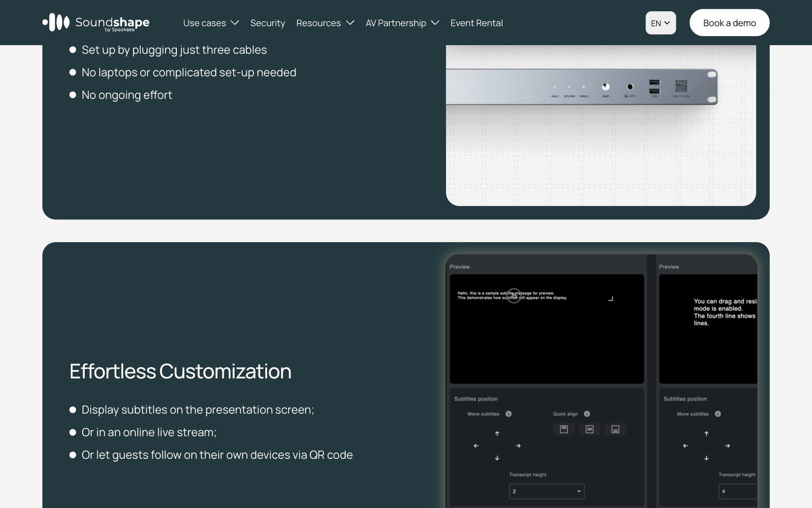Click the QR code bullet text

217,455
